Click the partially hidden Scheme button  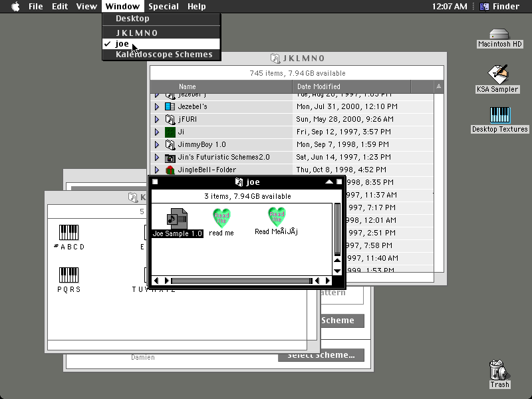[x=342, y=321]
